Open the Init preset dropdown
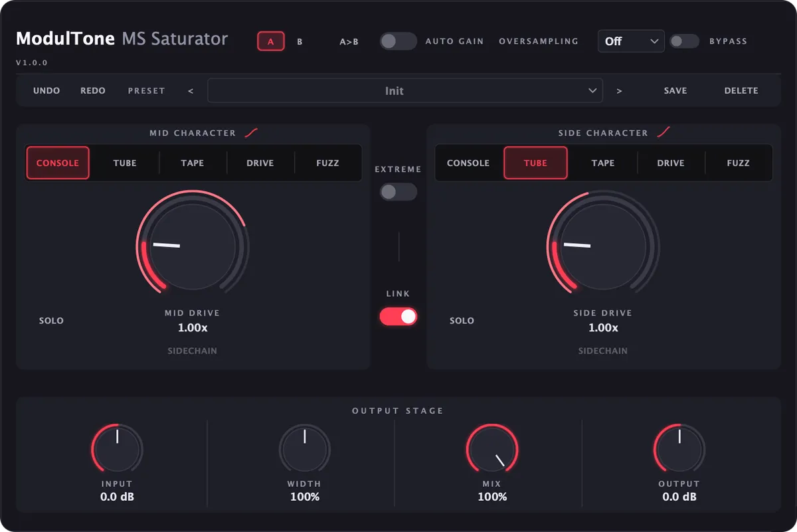The height and width of the screenshot is (532, 797). point(405,91)
